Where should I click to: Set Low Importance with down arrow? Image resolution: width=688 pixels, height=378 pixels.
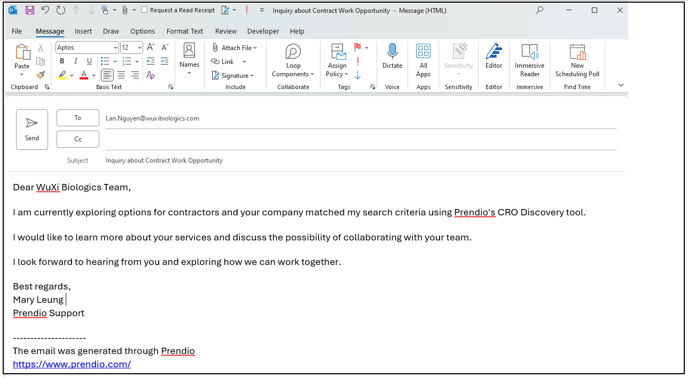(x=358, y=76)
